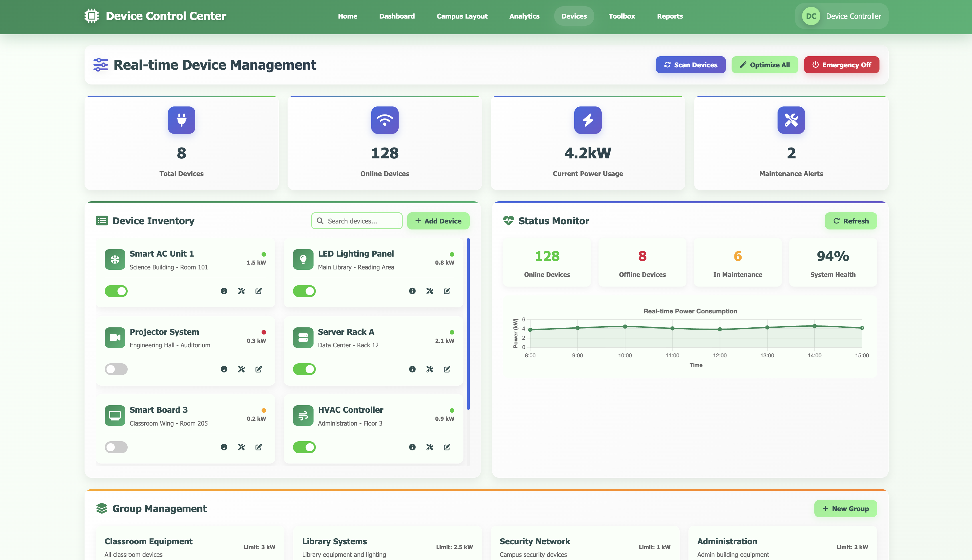Open maintenance tools for LED Lighting Panel
The width and height of the screenshot is (972, 560).
click(x=429, y=291)
